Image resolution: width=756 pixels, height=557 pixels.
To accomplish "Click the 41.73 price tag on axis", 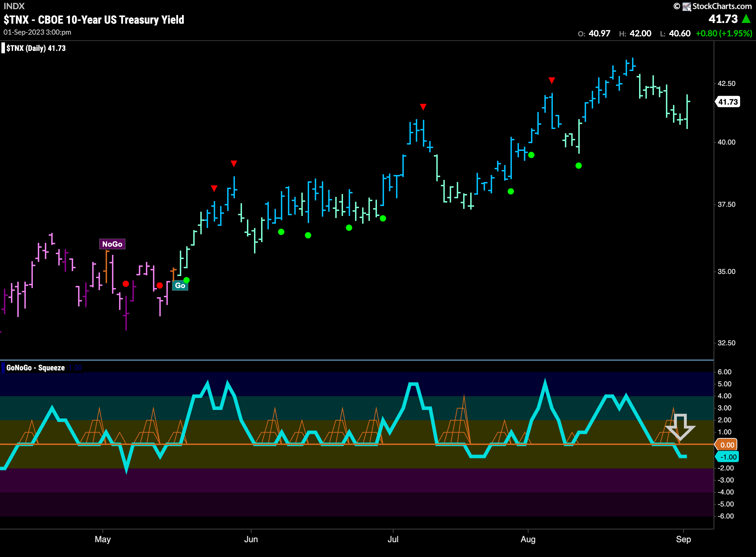I will coord(728,102).
